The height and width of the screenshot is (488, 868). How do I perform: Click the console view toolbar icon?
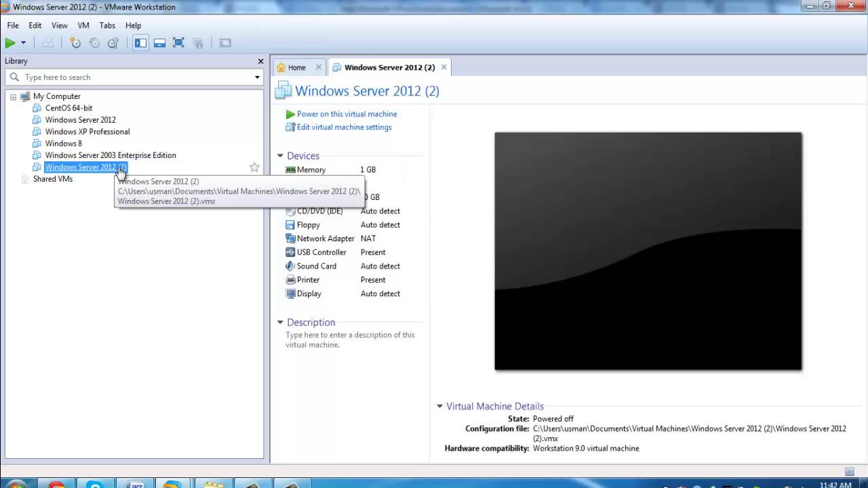(x=225, y=43)
